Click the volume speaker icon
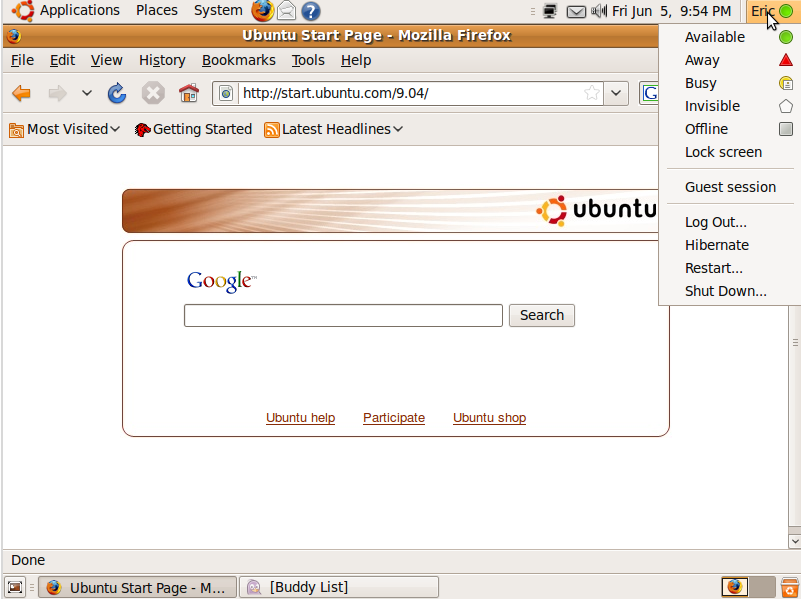The width and height of the screenshot is (801, 599). click(x=599, y=11)
